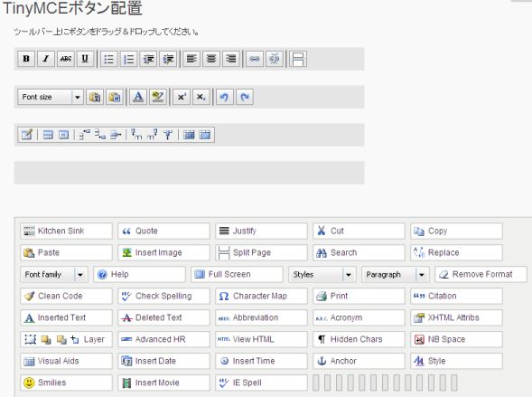Click the Insert Image button
This screenshot has height=397, width=532.
[163, 252]
